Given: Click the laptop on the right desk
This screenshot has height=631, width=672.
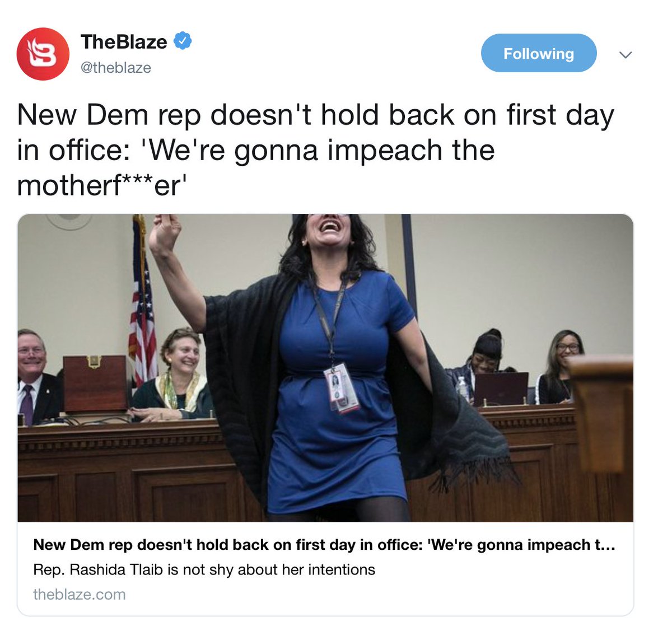Looking at the screenshot, I should tap(501, 389).
